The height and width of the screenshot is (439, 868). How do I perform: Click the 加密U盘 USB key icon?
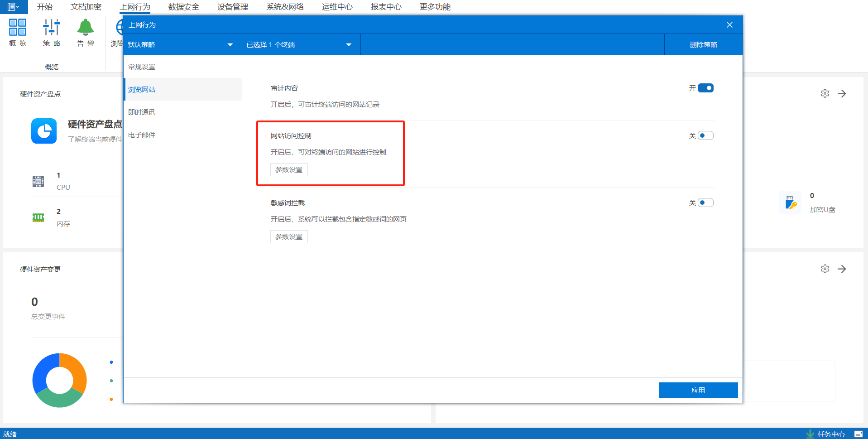791,203
